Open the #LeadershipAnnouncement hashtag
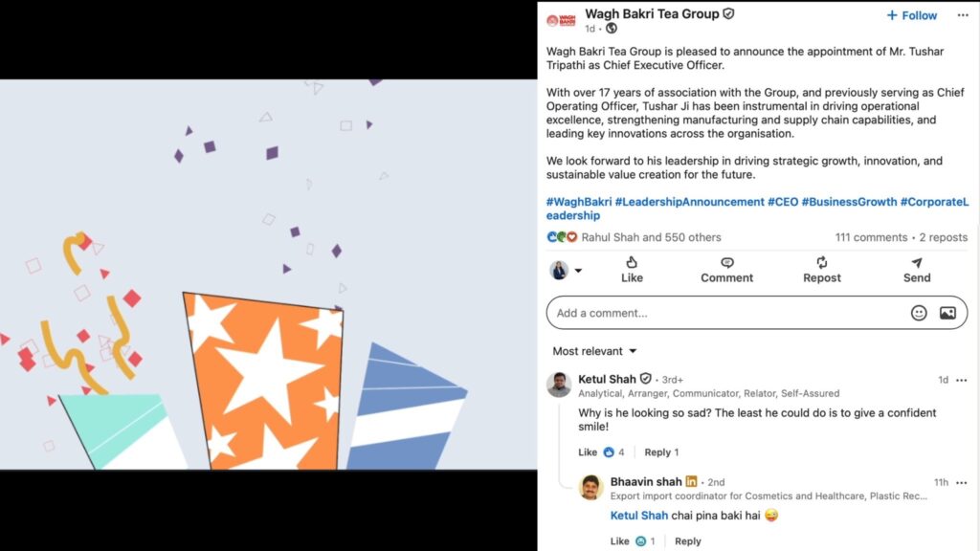Image resolution: width=980 pixels, height=551 pixels. click(689, 202)
